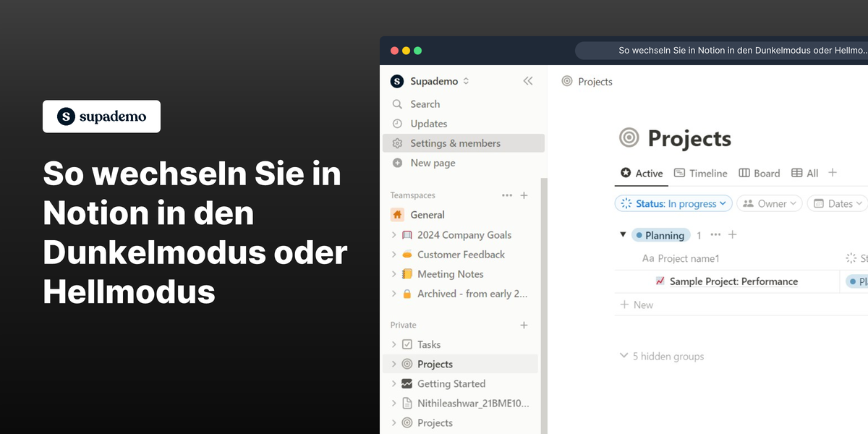Click the lock icon on Archived page
Image resolution: width=868 pixels, height=434 pixels.
407,293
